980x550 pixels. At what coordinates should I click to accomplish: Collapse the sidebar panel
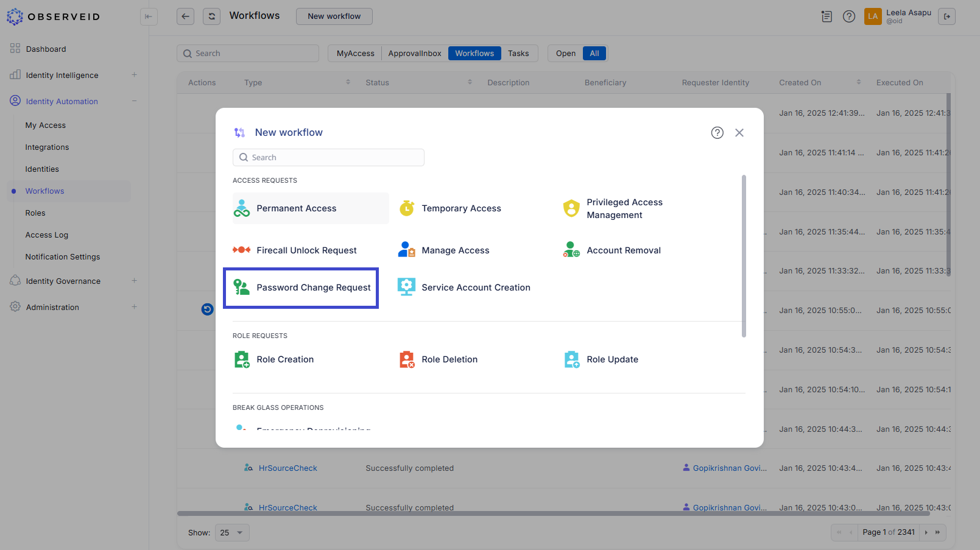click(x=149, y=16)
